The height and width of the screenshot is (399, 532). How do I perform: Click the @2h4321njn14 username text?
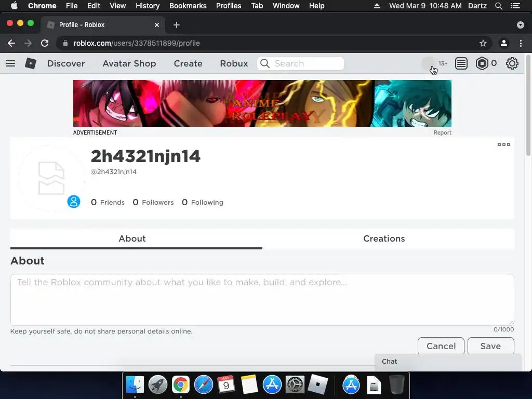pyautogui.click(x=114, y=172)
